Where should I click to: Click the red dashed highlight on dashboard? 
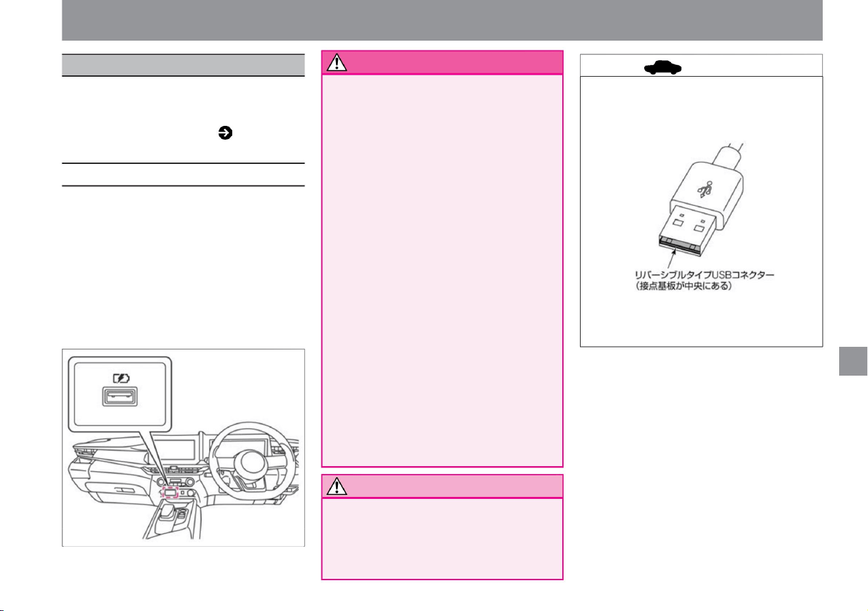[170, 492]
